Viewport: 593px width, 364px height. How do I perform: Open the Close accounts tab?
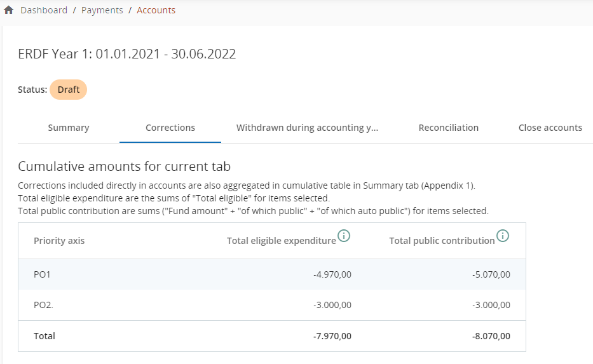click(550, 128)
